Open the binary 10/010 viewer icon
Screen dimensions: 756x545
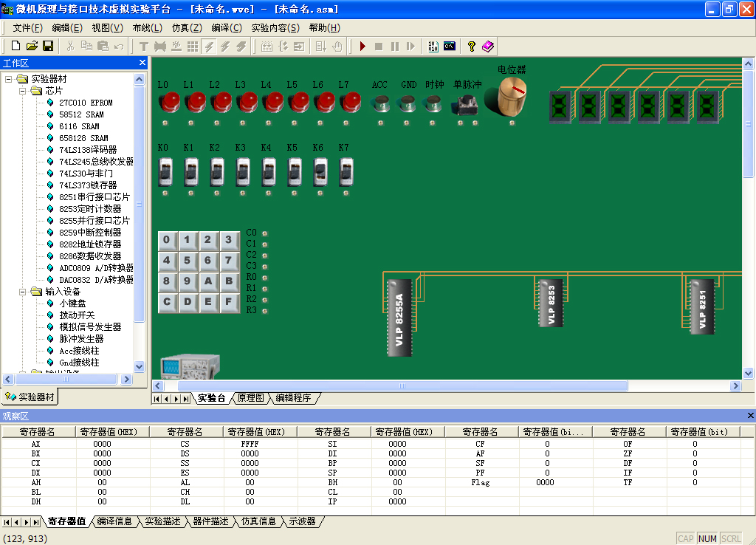[x=433, y=47]
